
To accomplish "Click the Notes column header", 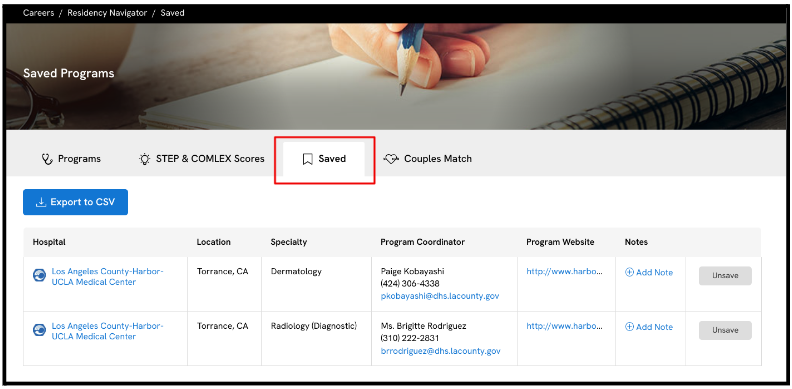I will (636, 242).
